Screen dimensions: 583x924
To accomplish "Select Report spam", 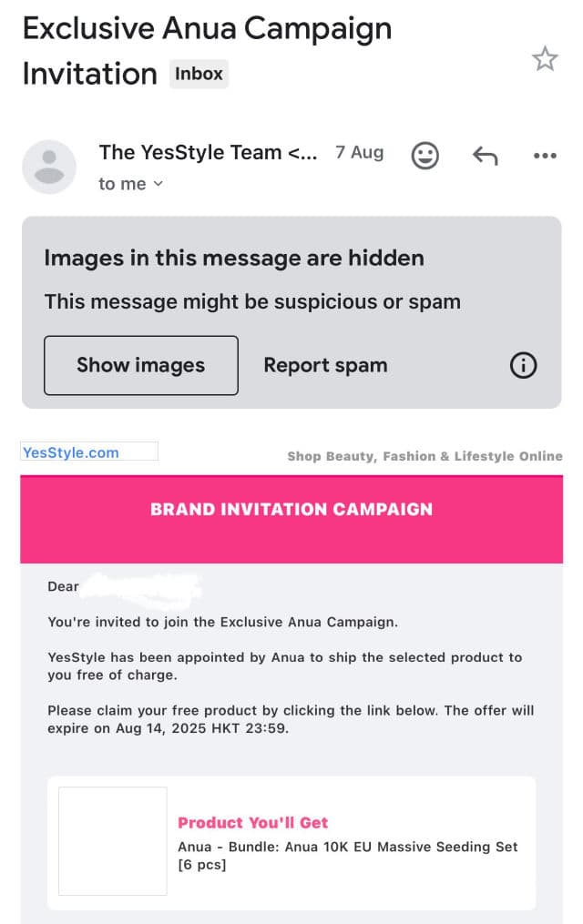I will click(x=325, y=366).
